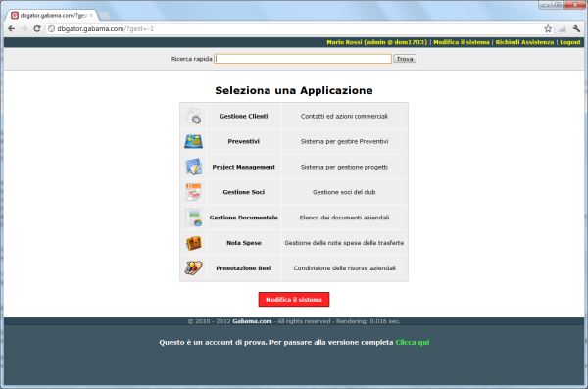
Task: Open Gestione Soci application
Action: pos(244,192)
